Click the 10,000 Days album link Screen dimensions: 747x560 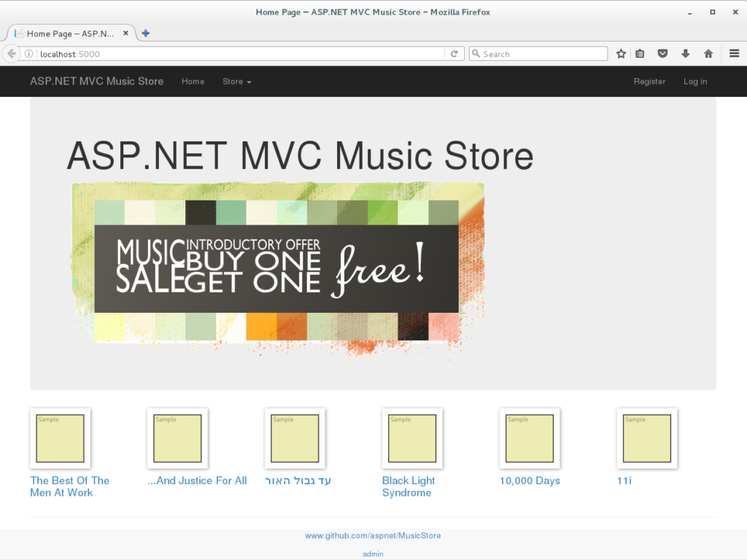[530, 481]
